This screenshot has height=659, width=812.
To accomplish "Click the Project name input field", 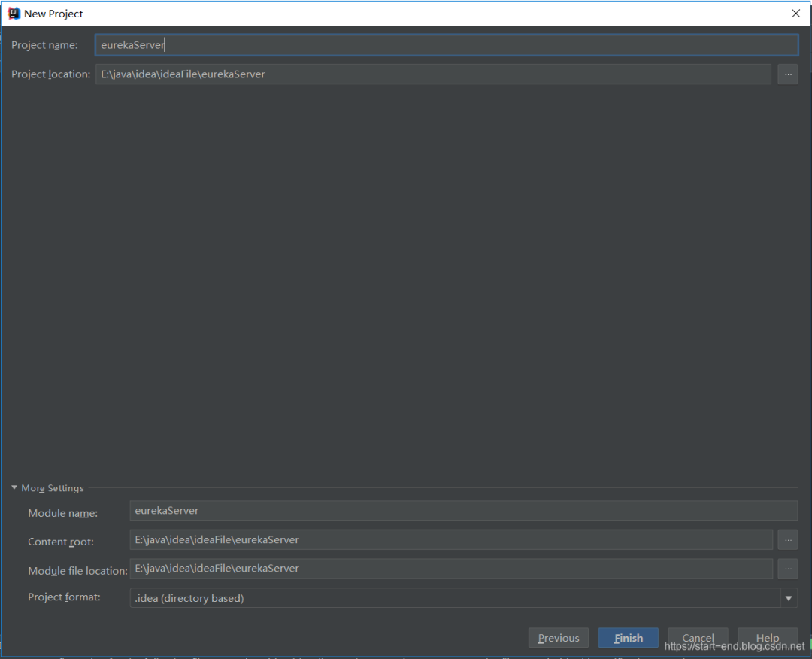I will 447,45.
